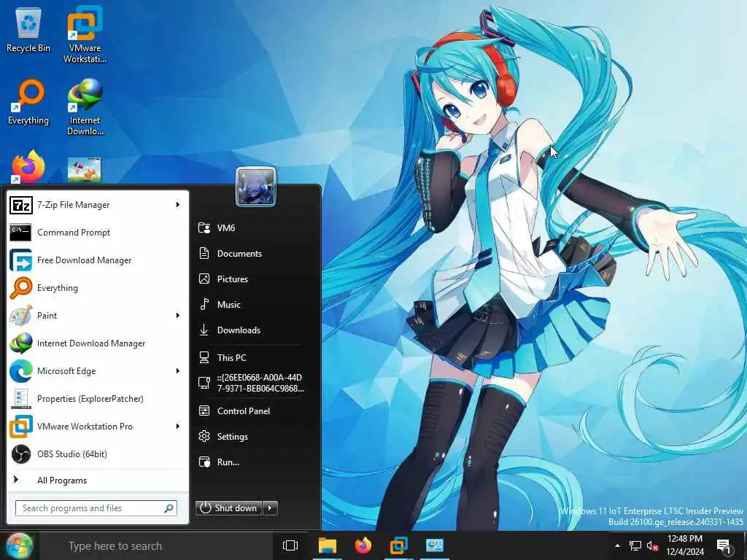
Task: Switch to VMware Workstation on taskbar
Action: coord(399,545)
